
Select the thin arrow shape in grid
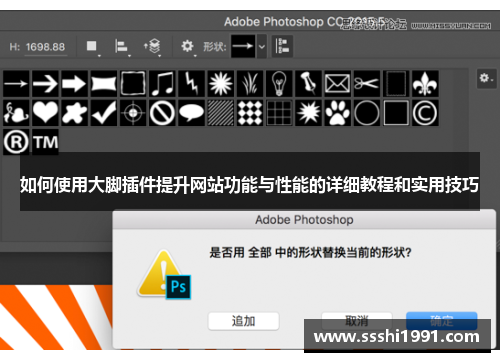16,84
